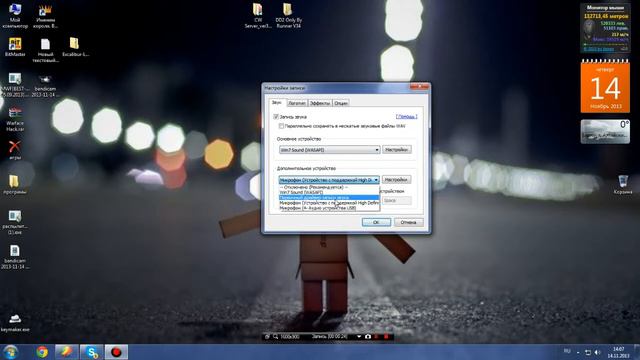Toggle the parallel WAV files save checkbox

click(281, 126)
